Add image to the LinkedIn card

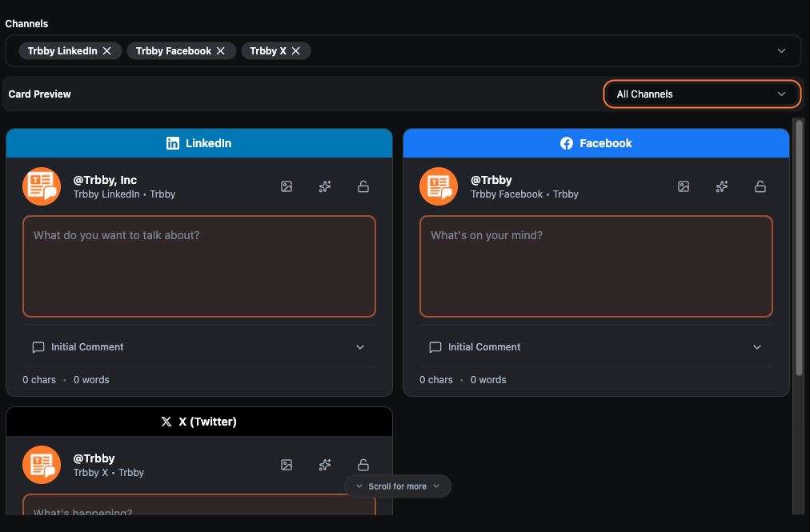point(287,186)
